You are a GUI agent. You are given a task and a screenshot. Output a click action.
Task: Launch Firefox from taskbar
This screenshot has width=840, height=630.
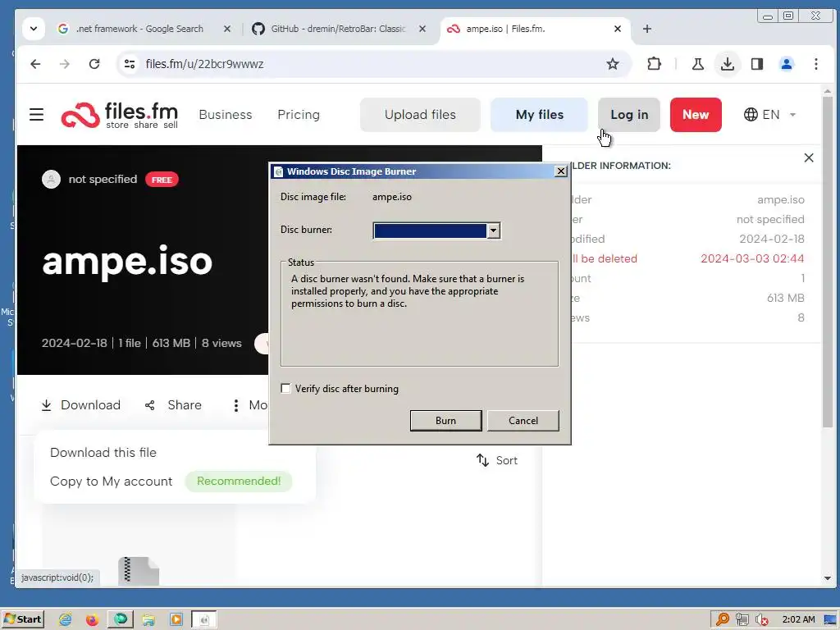[x=92, y=620]
